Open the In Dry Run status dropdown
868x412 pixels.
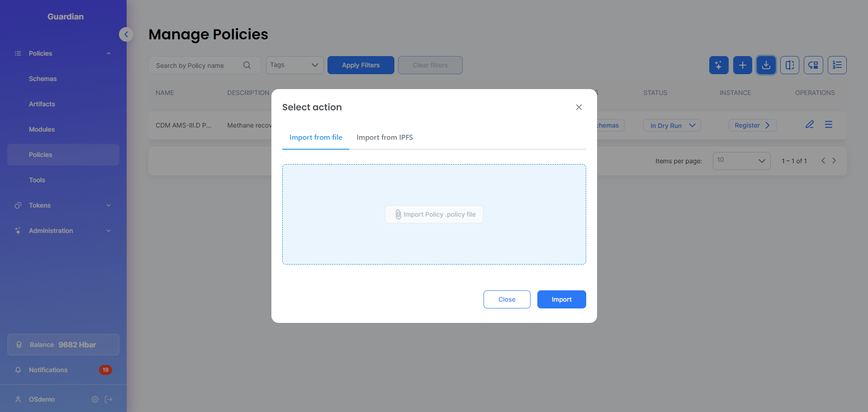pyautogui.click(x=672, y=125)
